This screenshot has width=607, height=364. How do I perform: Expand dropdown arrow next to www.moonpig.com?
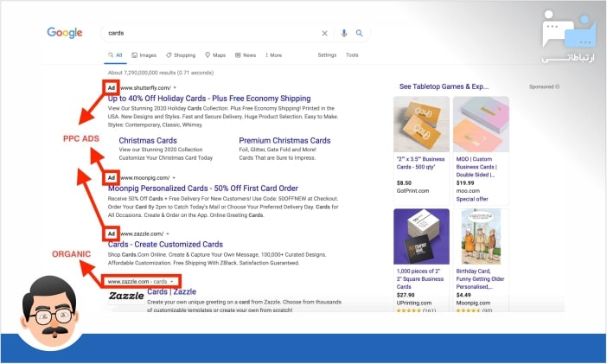[174, 177]
